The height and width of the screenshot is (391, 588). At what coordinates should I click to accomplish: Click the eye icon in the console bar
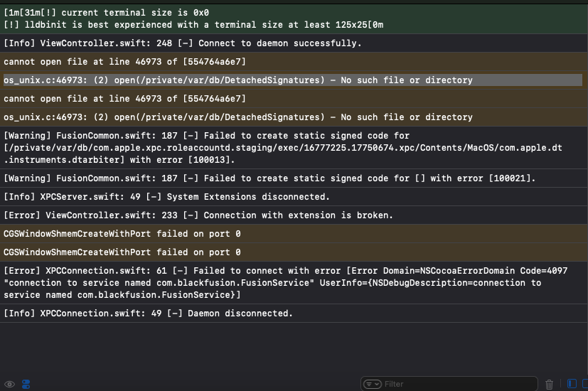click(10, 384)
